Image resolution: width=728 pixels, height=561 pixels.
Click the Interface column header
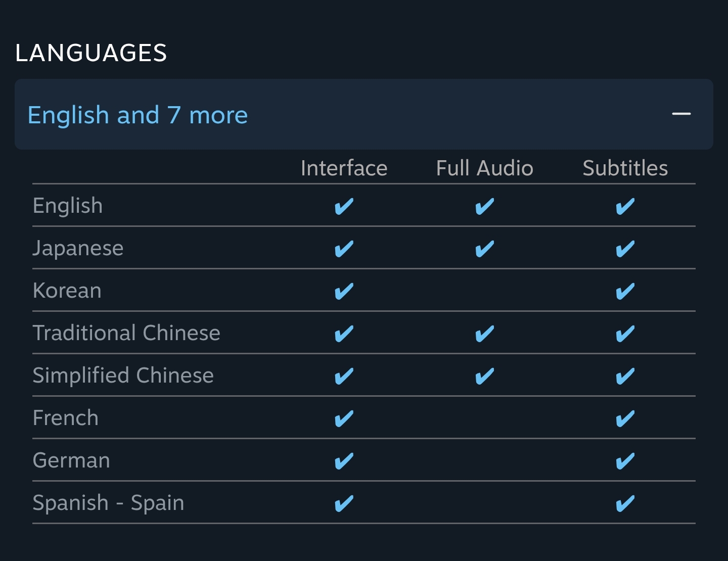344,168
